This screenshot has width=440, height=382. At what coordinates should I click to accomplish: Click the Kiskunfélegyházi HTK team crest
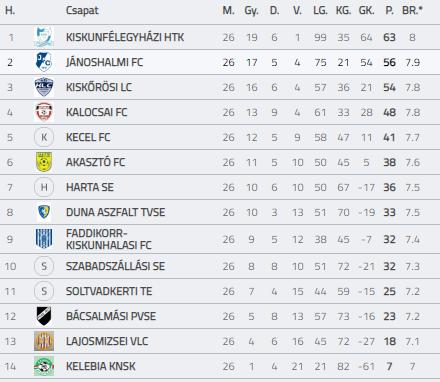[x=44, y=37]
